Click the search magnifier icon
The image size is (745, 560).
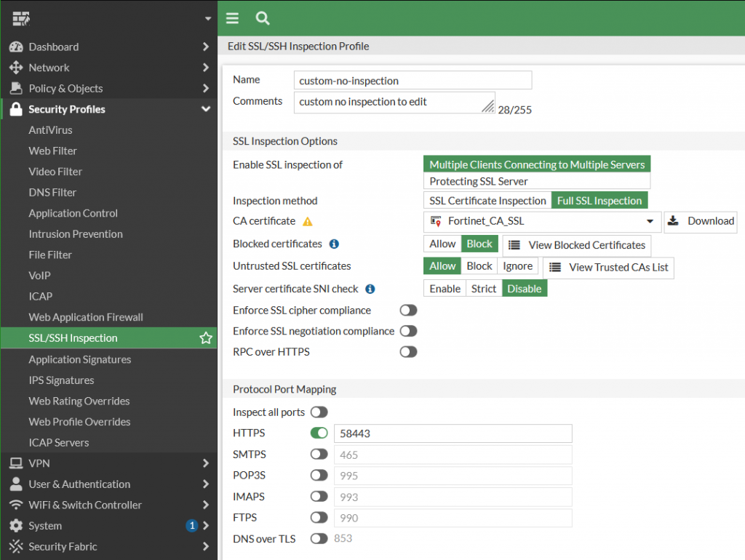coord(263,18)
